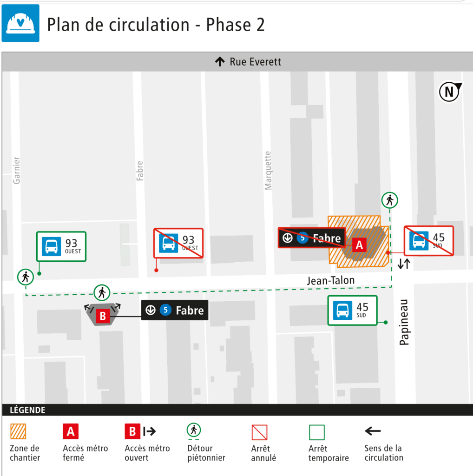Click the Sens de la circulation legend arrow
This screenshot has width=473, height=476.
pos(373,431)
